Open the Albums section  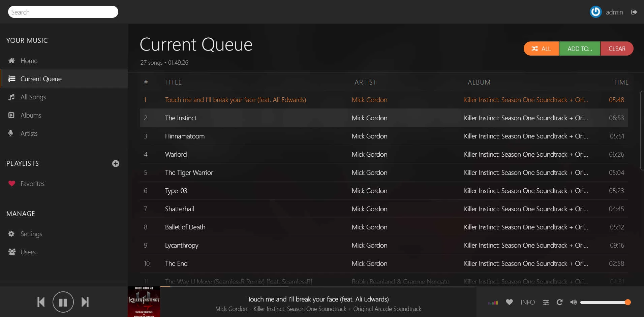click(31, 115)
